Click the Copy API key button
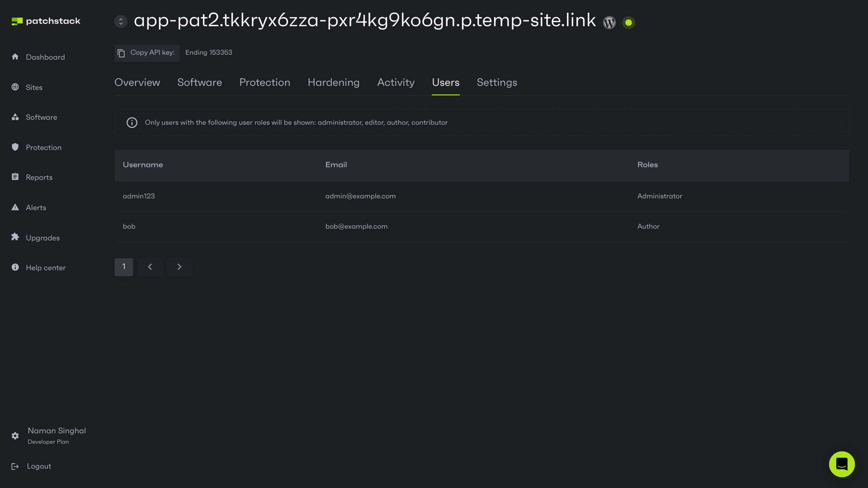Screen dimensions: 868x488 coord(146,53)
